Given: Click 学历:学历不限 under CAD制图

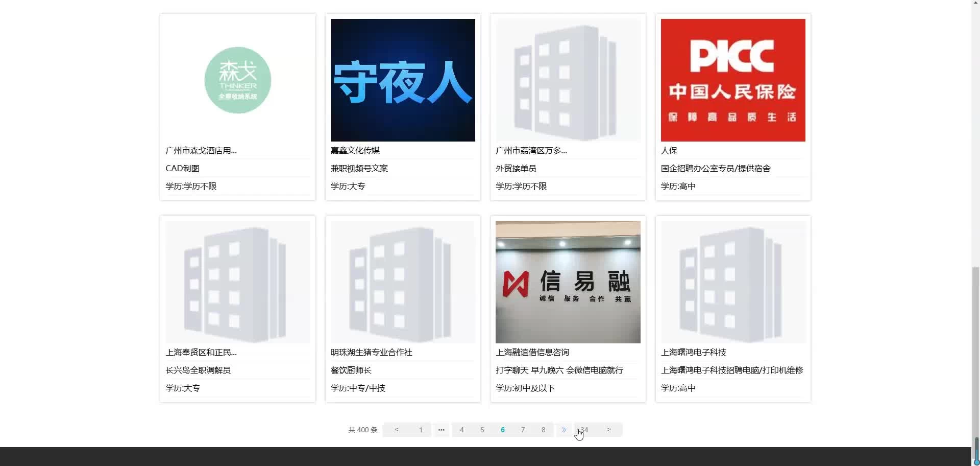Looking at the screenshot, I should [191, 186].
